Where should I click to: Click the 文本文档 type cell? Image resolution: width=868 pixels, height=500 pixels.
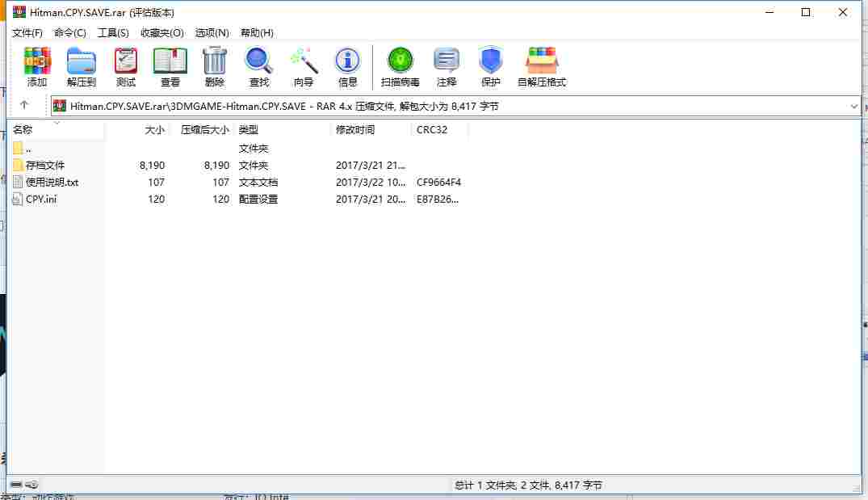258,183
